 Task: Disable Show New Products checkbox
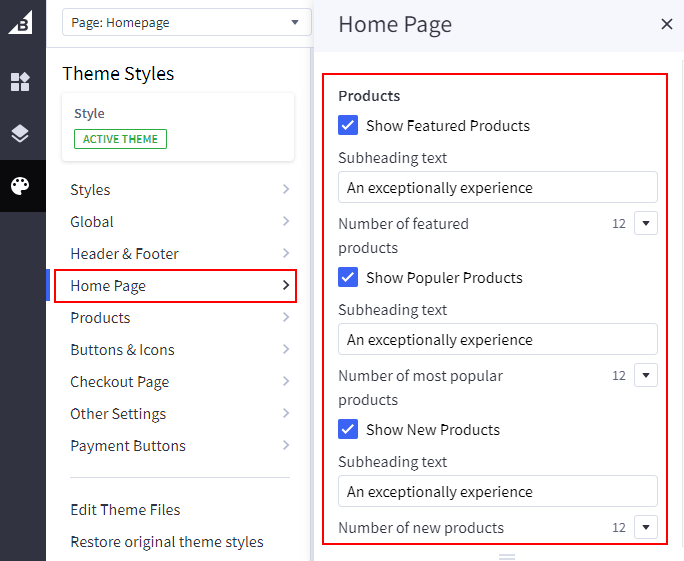348,430
